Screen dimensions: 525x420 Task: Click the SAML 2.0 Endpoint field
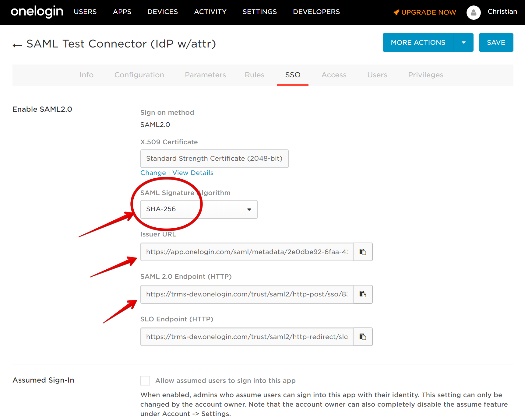point(247,294)
